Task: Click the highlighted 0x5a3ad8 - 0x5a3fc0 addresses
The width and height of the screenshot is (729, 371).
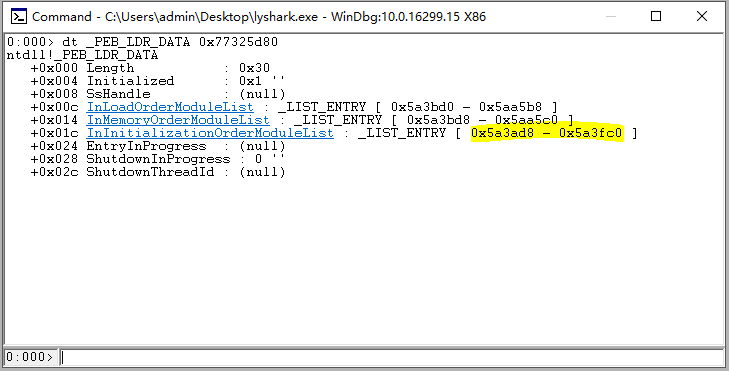Action: (x=546, y=133)
